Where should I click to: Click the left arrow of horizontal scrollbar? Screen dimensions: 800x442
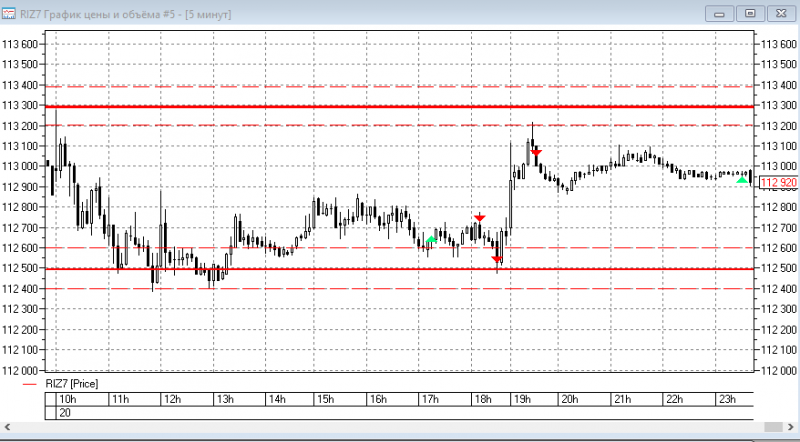coord(7,427)
